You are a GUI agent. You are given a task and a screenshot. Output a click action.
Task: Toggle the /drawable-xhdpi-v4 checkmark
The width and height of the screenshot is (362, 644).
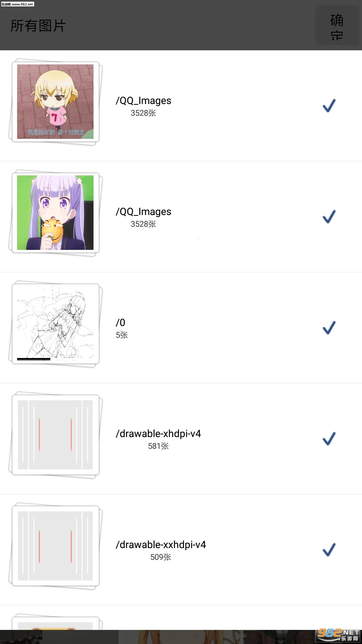point(329,439)
